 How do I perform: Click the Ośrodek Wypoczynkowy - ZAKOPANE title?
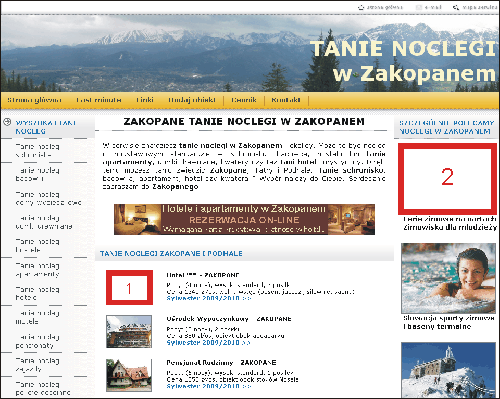coord(229,319)
